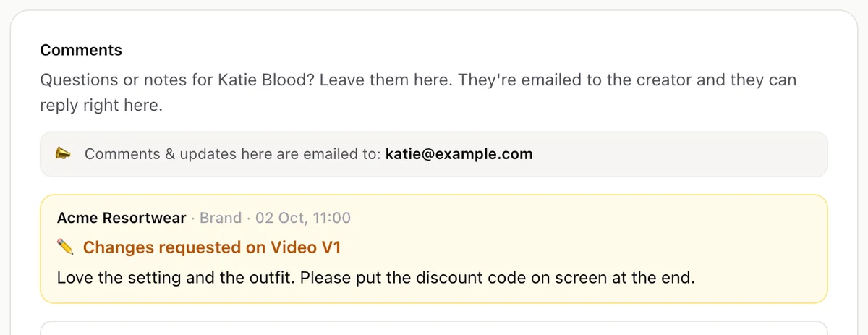This screenshot has width=868, height=335.
Task: Click the pencil icon beside Changes requested
Action: (x=65, y=247)
